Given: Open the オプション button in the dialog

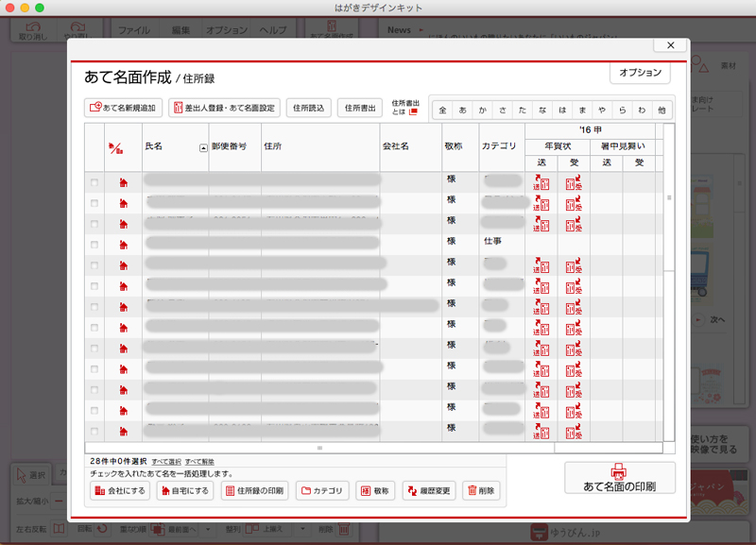Looking at the screenshot, I should pyautogui.click(x=641, y=73).
